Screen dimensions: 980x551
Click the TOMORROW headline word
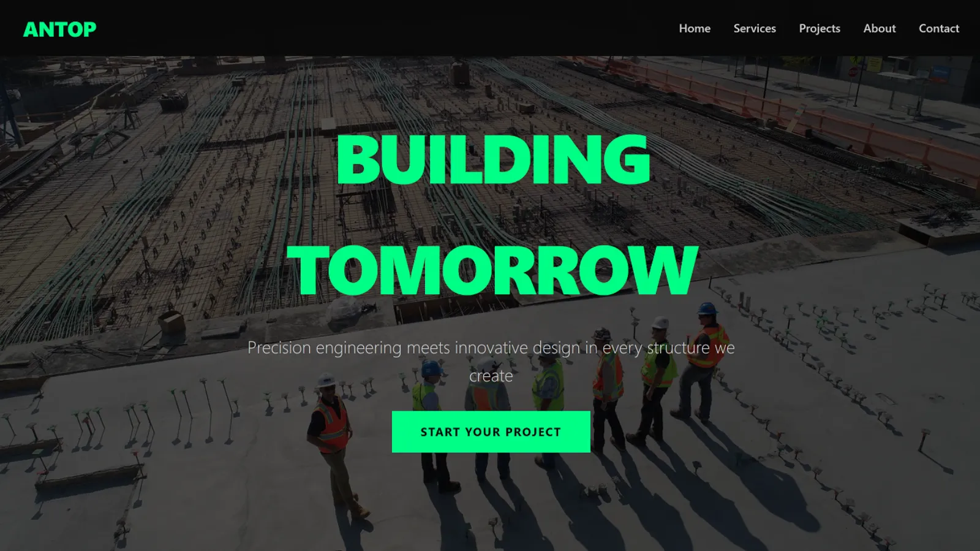(x=492, y=270)
